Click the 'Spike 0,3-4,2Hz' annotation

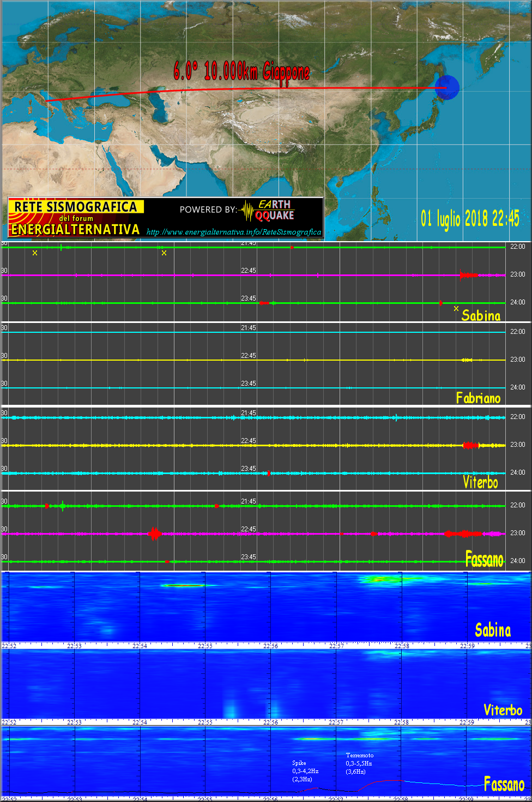(305, 771)
